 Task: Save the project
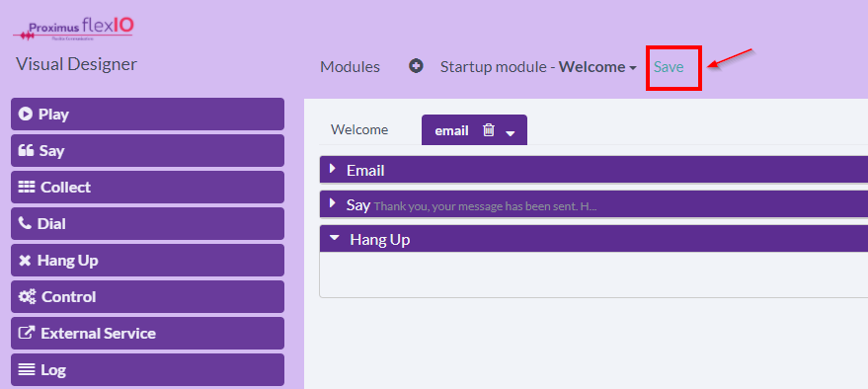pos(669,67)
